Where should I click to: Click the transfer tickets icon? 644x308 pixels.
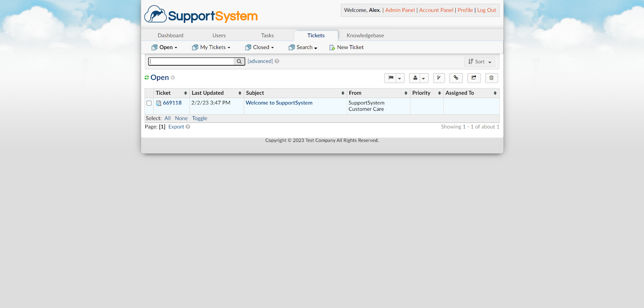474,78
